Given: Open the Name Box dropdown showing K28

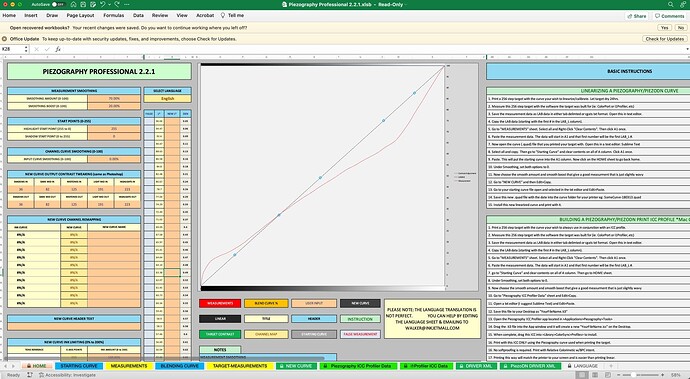Looking at the screenshot, I should pos(26,49).
